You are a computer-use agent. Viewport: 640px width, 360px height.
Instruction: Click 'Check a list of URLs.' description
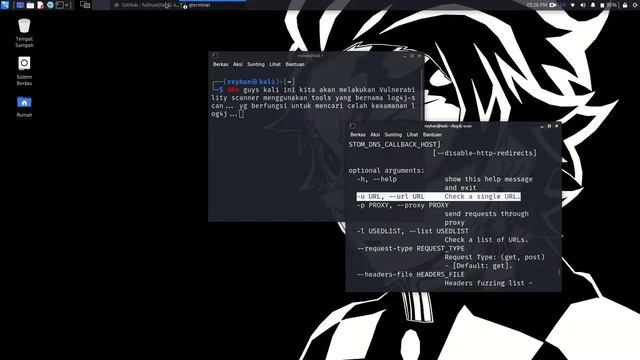(x=486, y=240)
